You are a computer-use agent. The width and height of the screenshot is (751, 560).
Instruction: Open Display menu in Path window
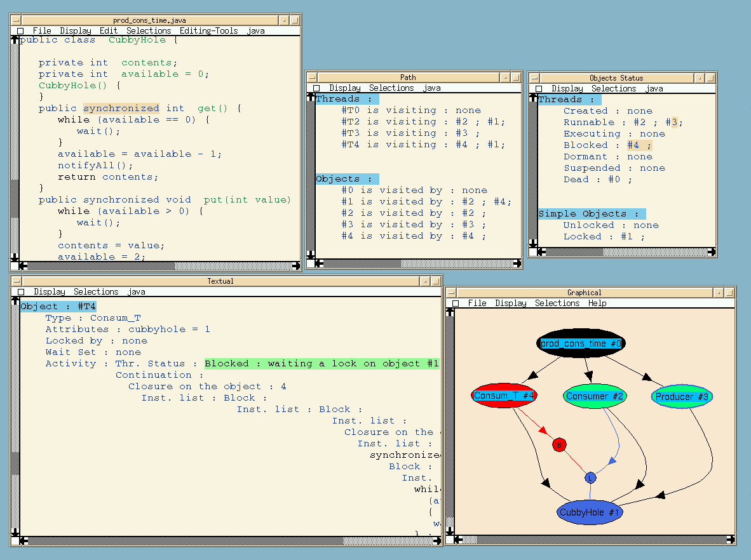pyautogui.click(x=345, y=88)
